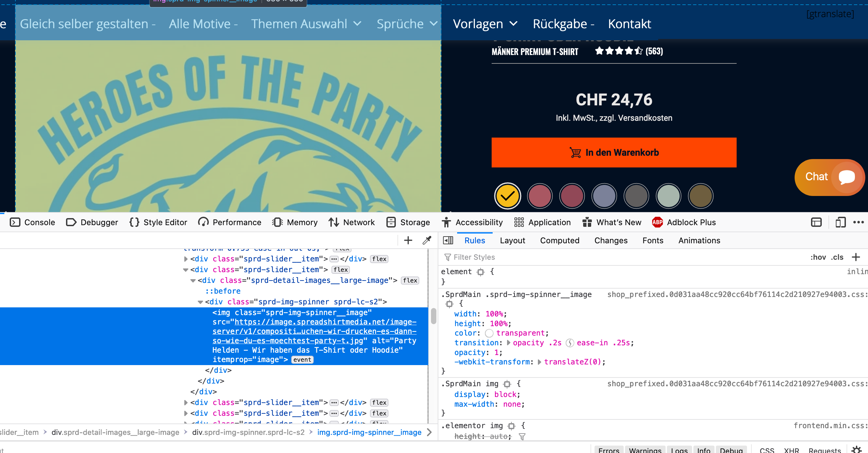Open the devtools three-dots options menu

pos(858,222)
